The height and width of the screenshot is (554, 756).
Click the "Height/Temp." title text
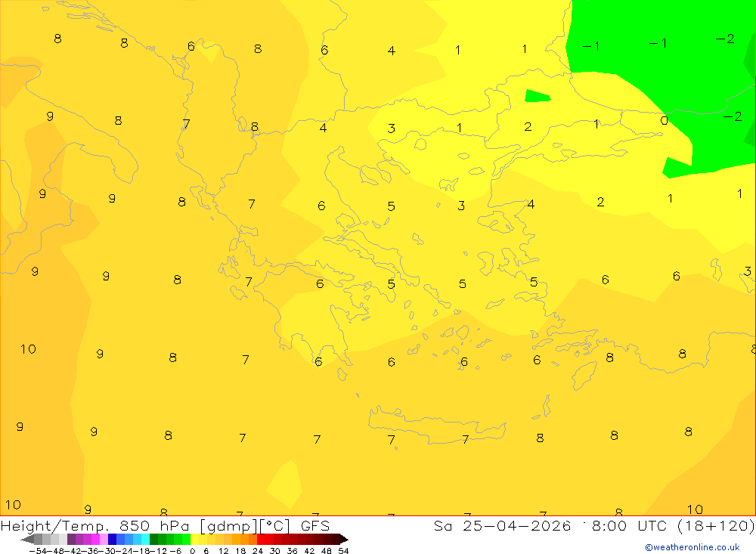(x=55, y=526)
